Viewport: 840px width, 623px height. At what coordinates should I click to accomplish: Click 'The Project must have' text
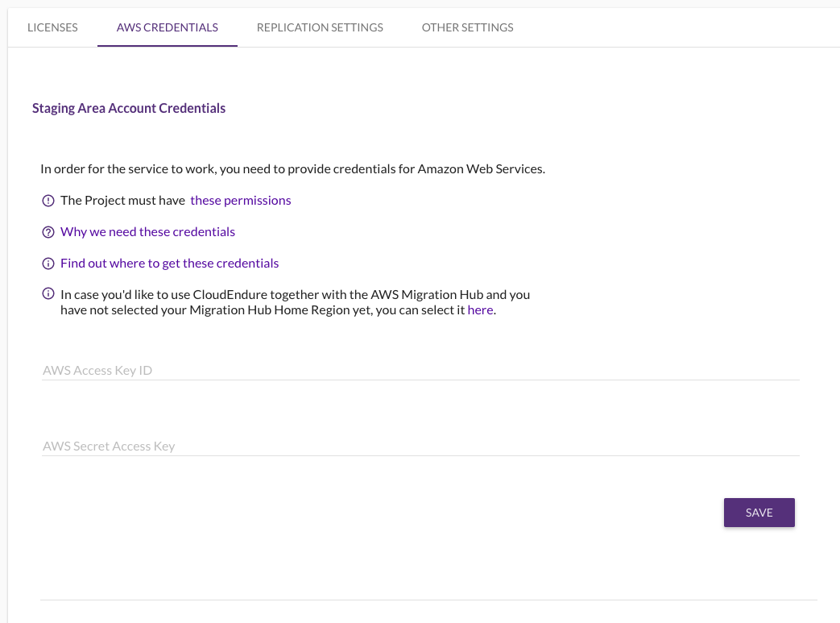point(122,201)
